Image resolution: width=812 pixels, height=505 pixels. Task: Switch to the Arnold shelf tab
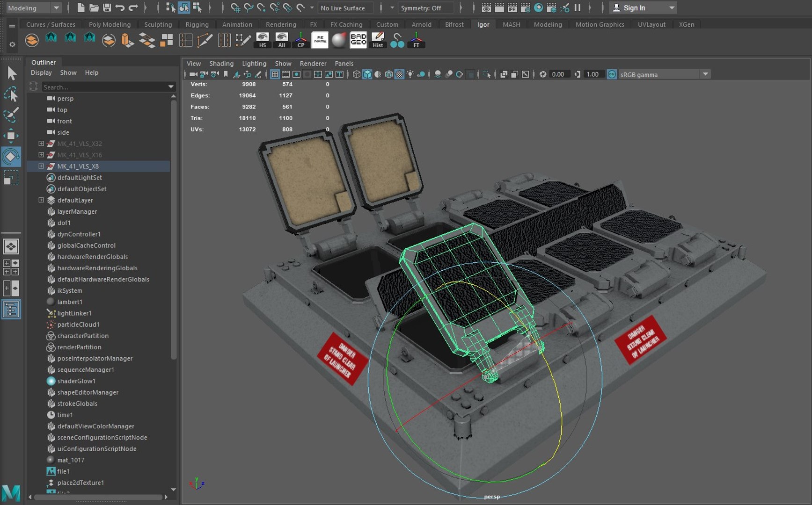422,24
